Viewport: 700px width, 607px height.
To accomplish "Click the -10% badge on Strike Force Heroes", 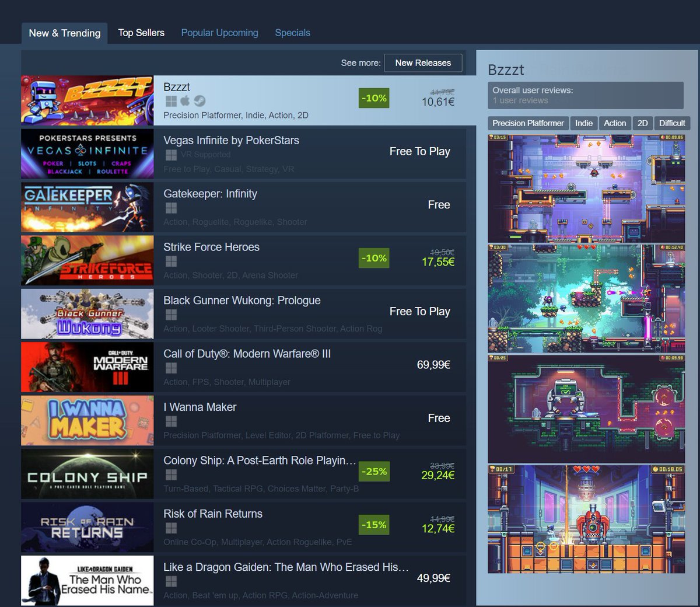I will [374, 258].
